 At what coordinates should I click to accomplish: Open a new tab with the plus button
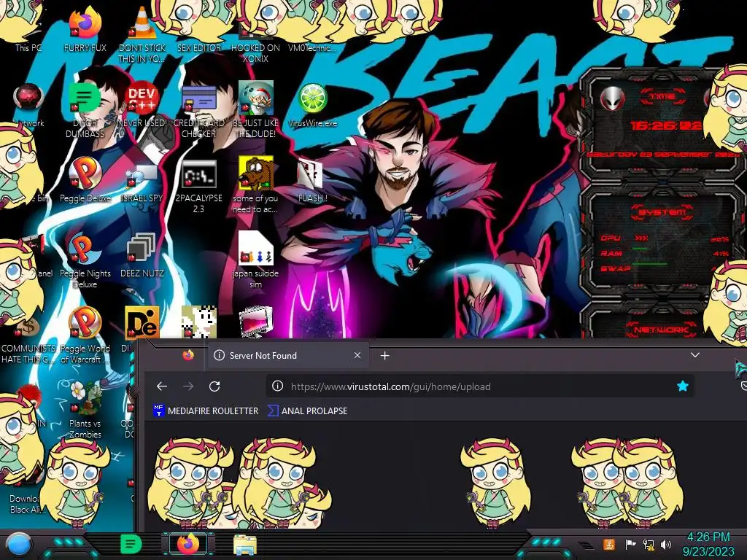(385, 355)
